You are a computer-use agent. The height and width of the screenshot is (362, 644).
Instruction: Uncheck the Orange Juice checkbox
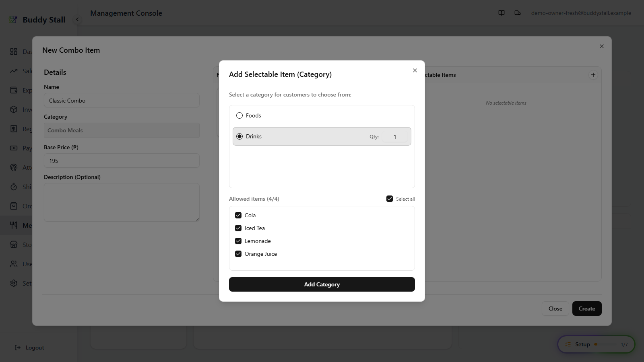(238, 254)
